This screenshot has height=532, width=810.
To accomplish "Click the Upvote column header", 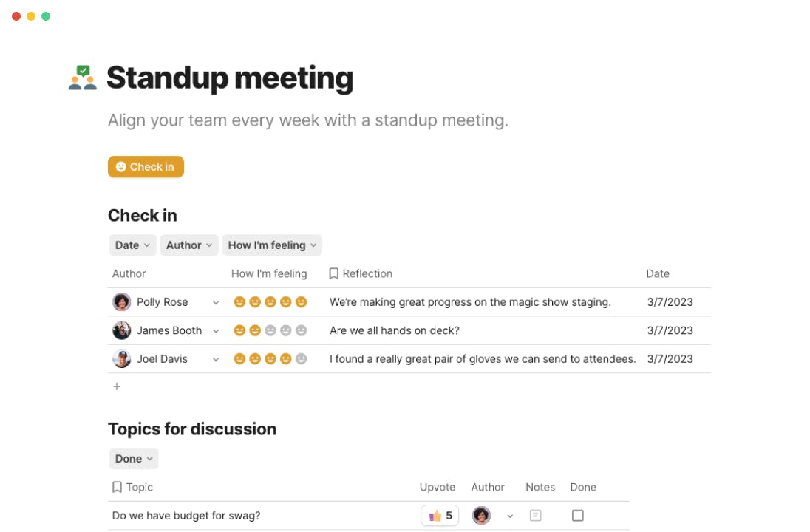I will click(x=438, y=487).
